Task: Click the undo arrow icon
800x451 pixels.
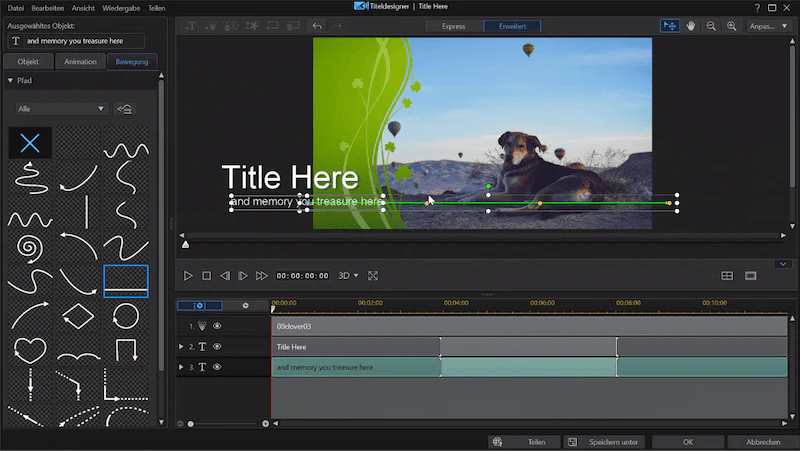Action: pyautogui.click(x=317, y=26)
